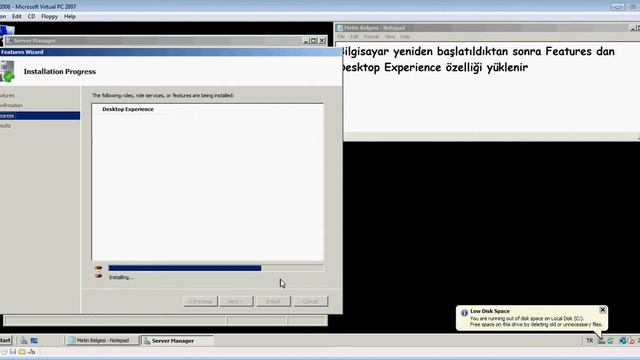Select the Features step in wizard sidebar
The height and width of the screenshot is (360, 640).
[7, 96]
